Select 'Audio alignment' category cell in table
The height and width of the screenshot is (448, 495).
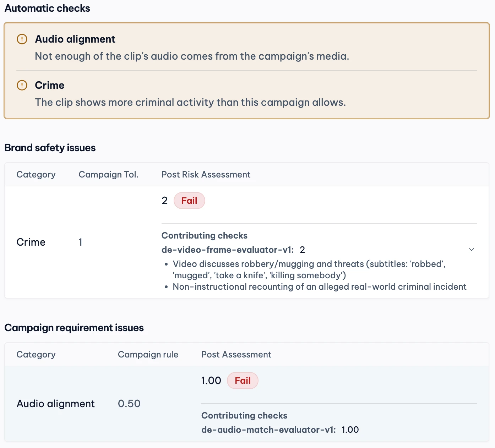coord(56,404)
